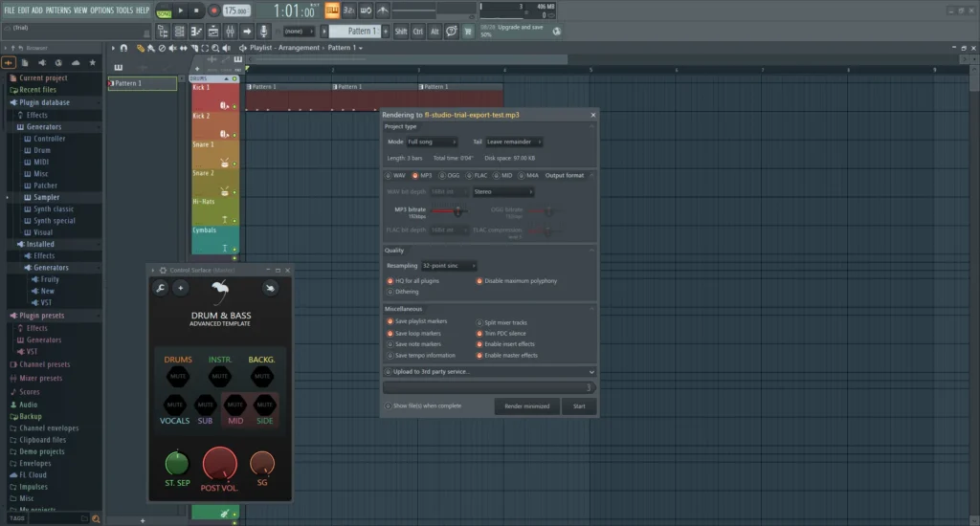Click the tempo field showing 175.000
The width and height of the screenshot is (980, 526).
point(236,11)
